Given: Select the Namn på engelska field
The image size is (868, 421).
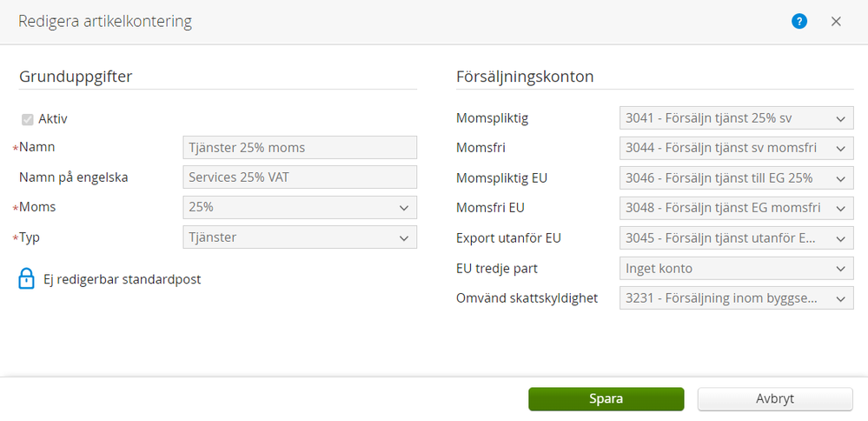Looking at the screenshot, I should 300,177.
